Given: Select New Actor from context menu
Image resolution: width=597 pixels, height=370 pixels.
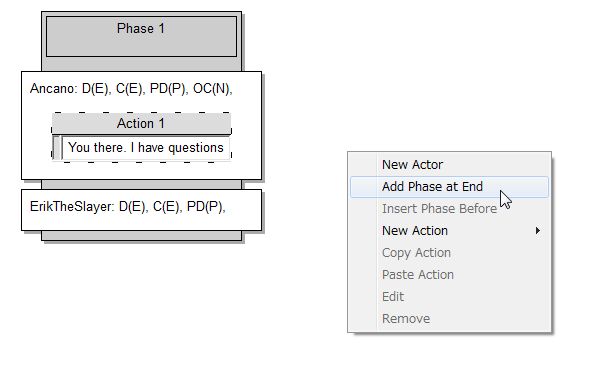Looking at the screenshot, I should (449, 164).
